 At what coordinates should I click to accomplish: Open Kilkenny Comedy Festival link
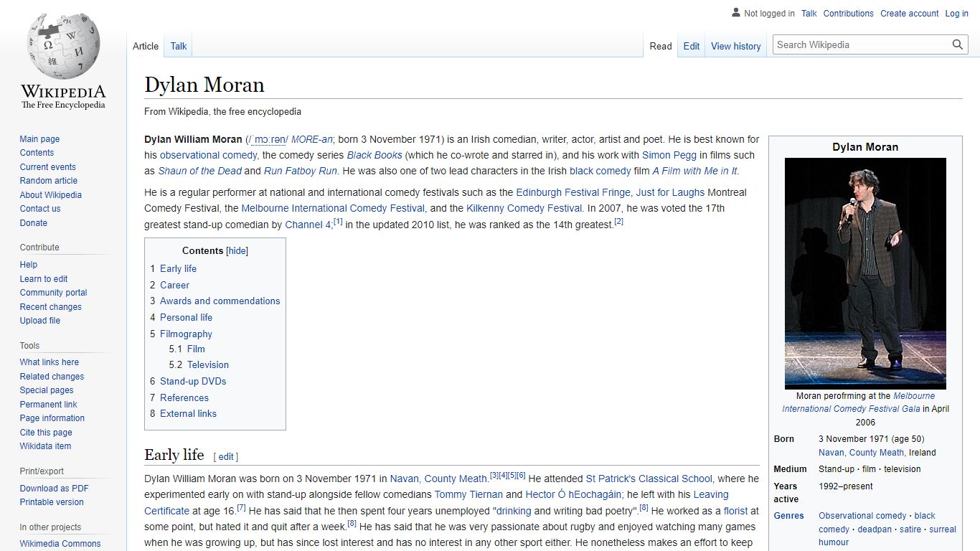point(524,208)
